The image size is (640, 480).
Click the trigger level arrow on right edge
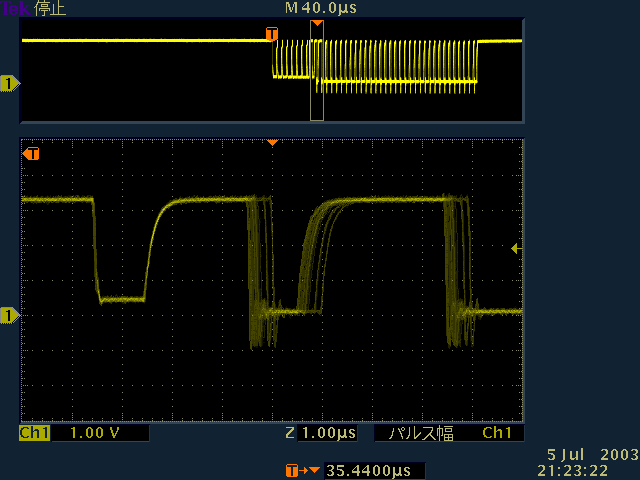point(516,248)
